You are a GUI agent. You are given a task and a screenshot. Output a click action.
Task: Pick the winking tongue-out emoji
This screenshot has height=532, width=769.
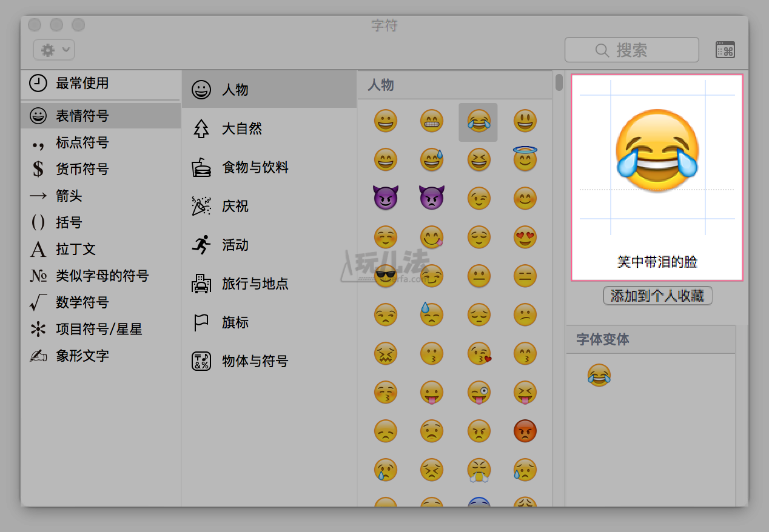479,393
